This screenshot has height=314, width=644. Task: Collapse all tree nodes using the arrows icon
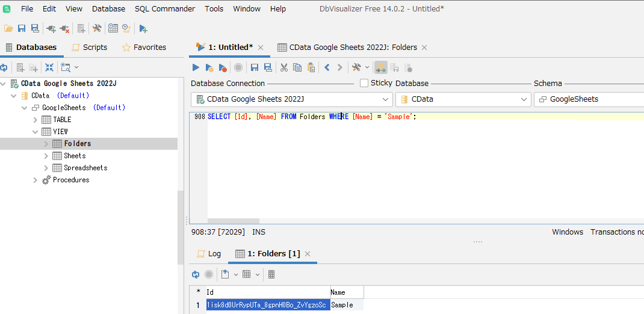coord(49,67)
